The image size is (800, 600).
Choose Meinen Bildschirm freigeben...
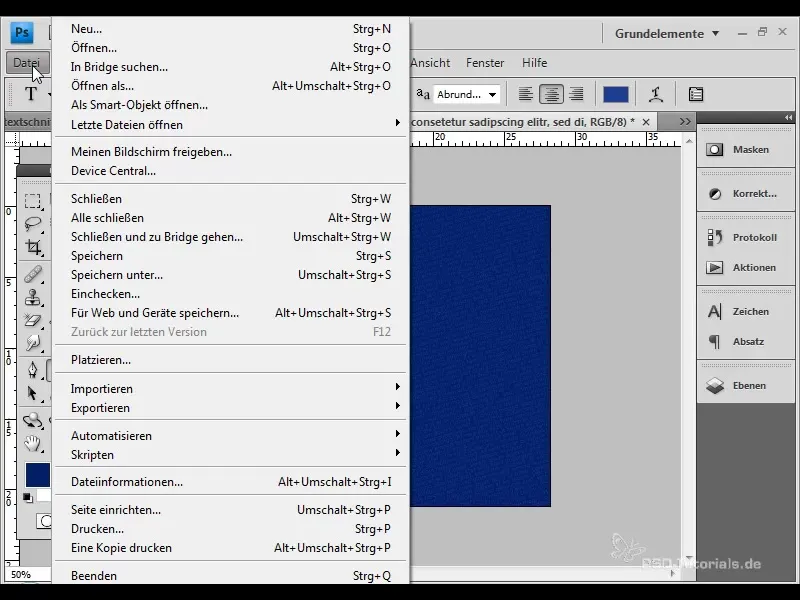(x=231, y=152)
